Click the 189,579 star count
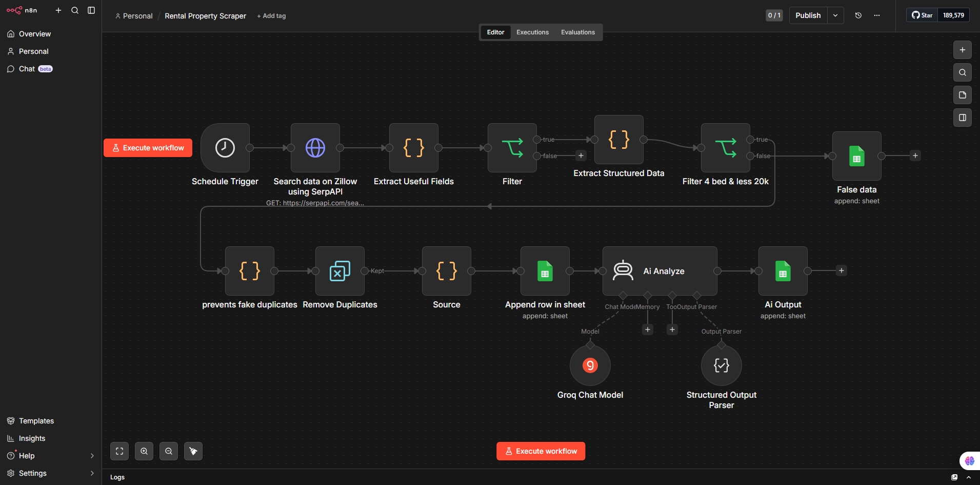Image resolution: width=980 pixels, height=485 pixels. pos(953,15)
